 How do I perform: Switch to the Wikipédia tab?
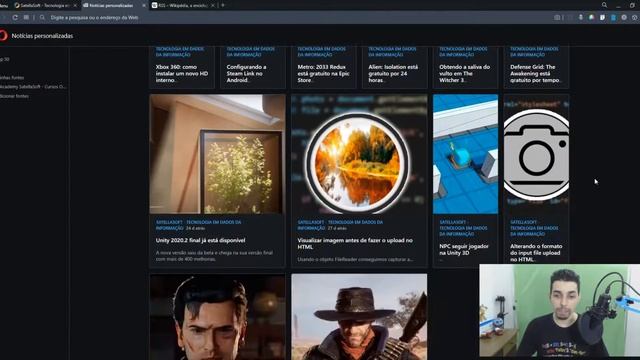click(180, 6)
